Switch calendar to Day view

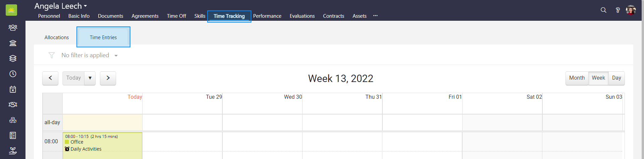616,78
